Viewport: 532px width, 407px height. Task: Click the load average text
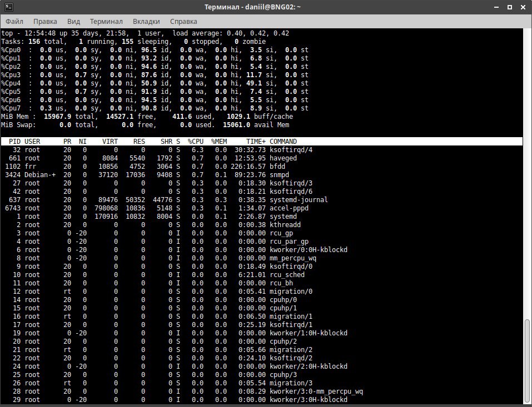point(231,33)
